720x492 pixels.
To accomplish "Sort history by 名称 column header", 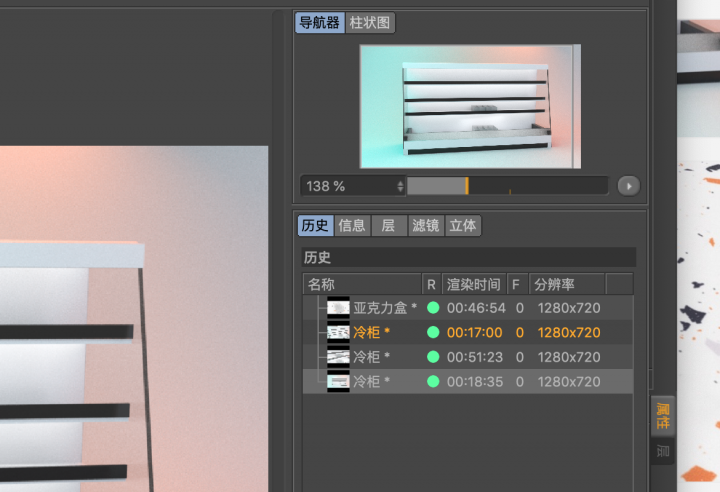I will [360, 284].
